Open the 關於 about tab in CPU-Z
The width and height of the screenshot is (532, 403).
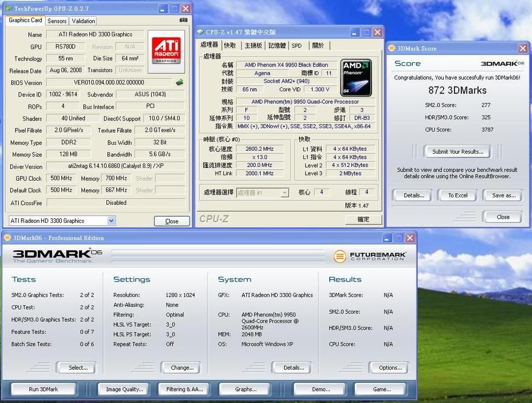[x=318, y=46]
